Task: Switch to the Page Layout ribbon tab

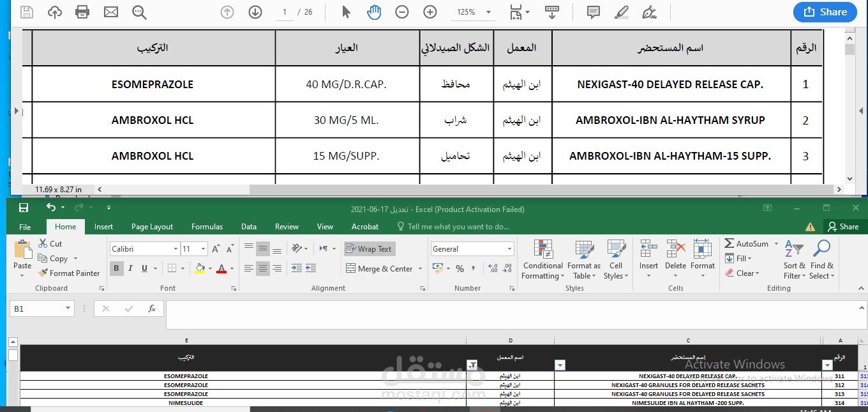Action: [x=152, y=227]
